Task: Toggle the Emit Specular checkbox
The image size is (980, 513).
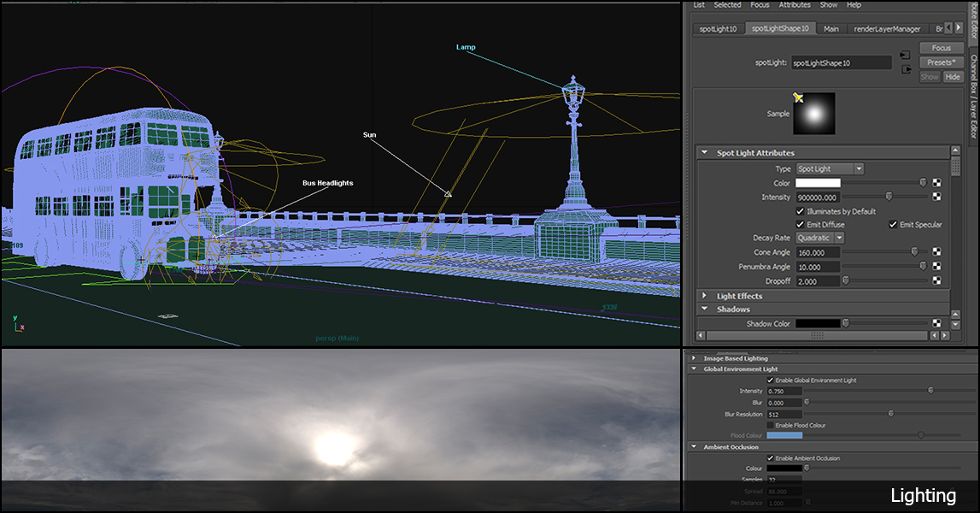Action: (894, 225)
